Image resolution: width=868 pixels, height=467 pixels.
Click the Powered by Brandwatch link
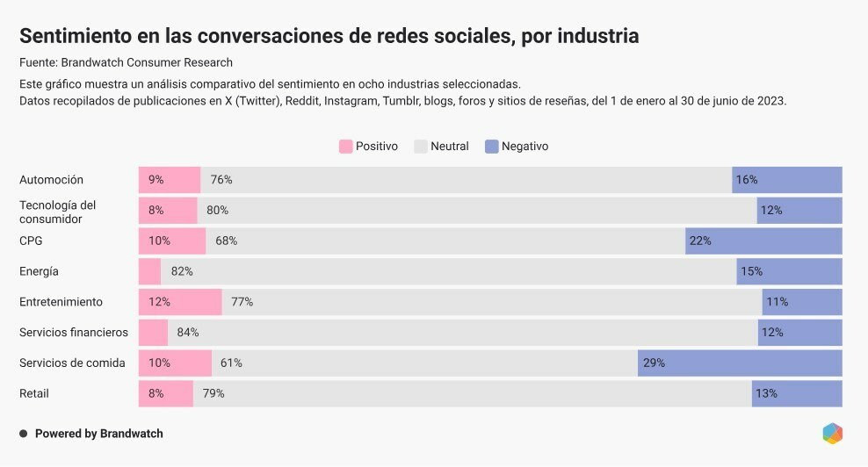coord(98,434)
